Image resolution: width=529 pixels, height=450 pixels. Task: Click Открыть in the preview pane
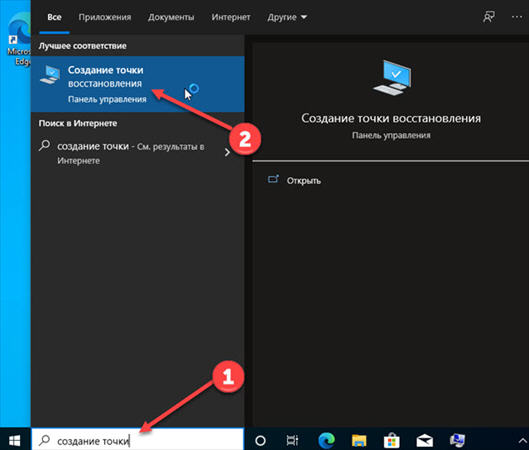304,181
